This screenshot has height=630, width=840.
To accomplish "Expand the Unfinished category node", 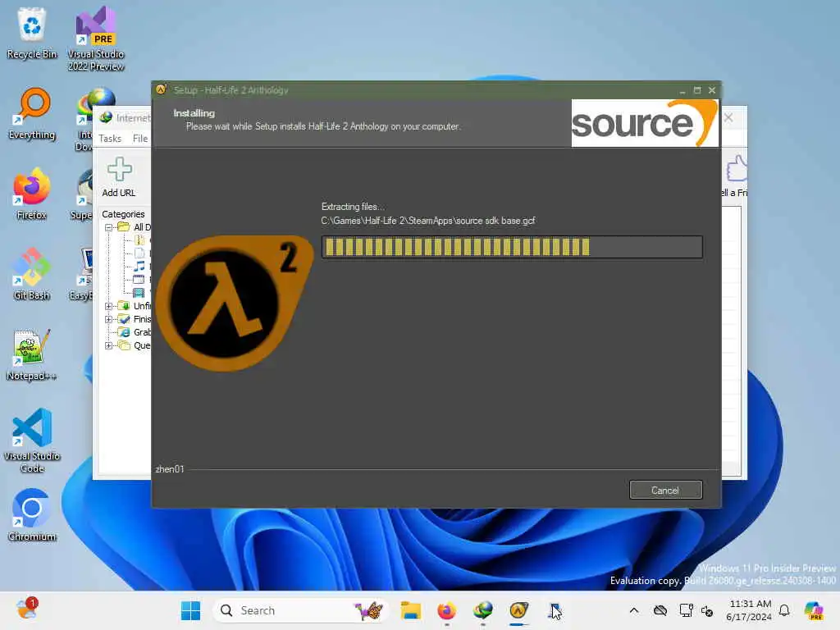I will pyautogui.click(x=109, y=306).
